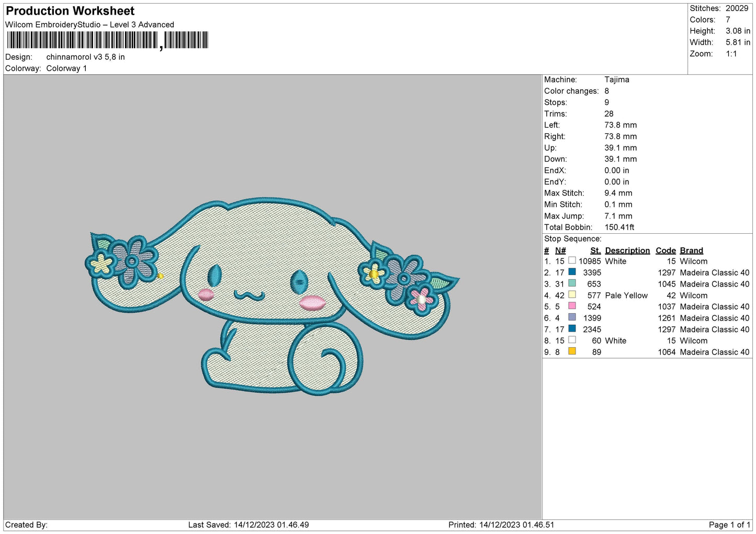Viewport: 756px width, 534px height.
Task: Click the lavender swatch for code 1261
Action: click(x=572, y=317)
